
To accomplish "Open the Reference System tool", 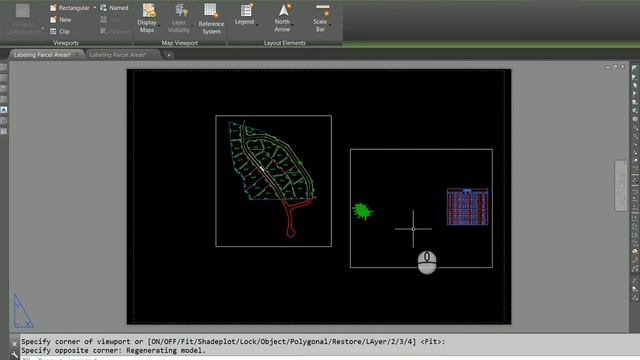I will pos(211,19).
